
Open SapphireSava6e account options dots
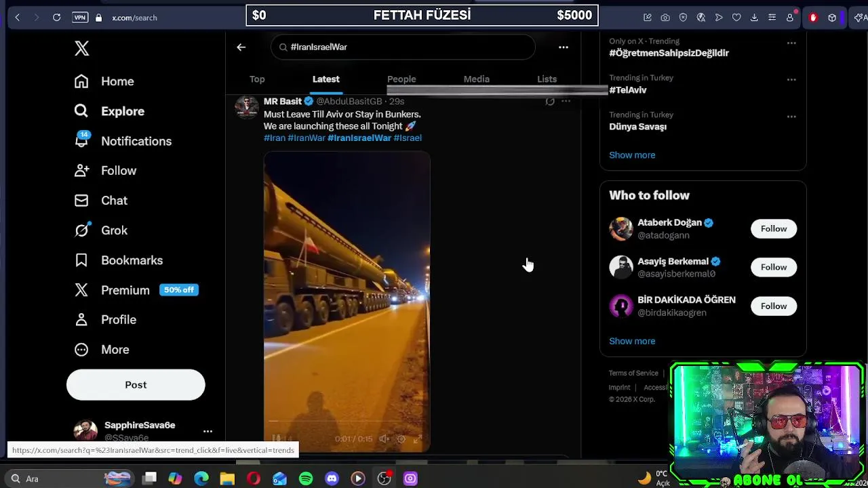point(208,431)
